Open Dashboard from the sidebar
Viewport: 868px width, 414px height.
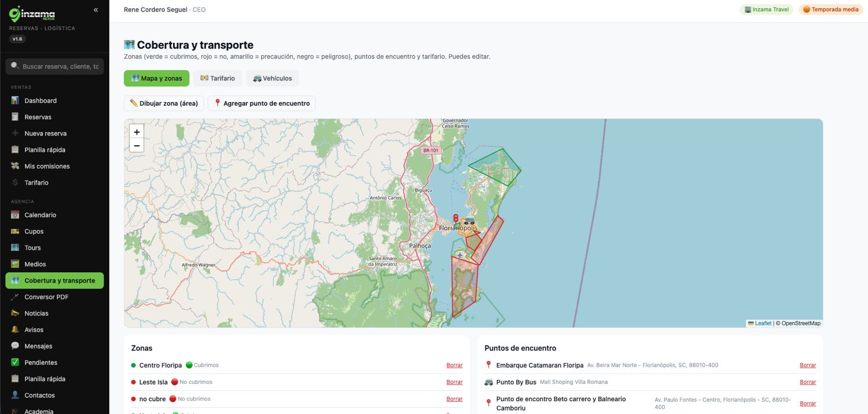point(54,101)
